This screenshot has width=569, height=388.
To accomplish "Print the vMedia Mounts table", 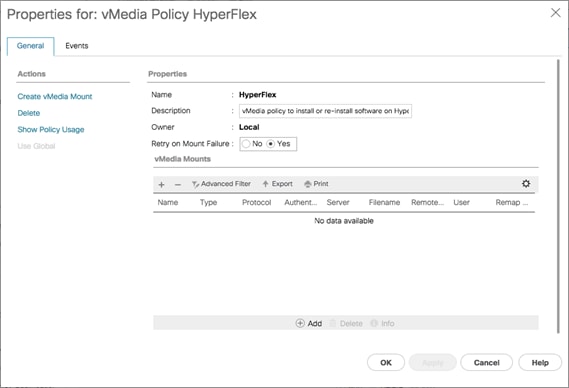I will click(x=316, y=184).
